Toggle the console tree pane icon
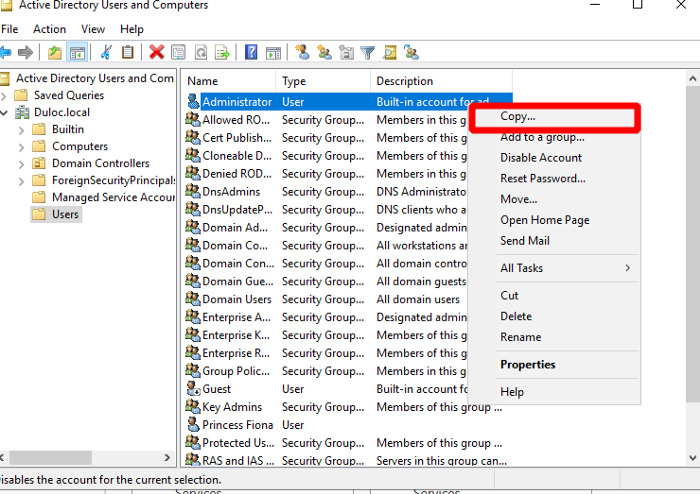 77,53
